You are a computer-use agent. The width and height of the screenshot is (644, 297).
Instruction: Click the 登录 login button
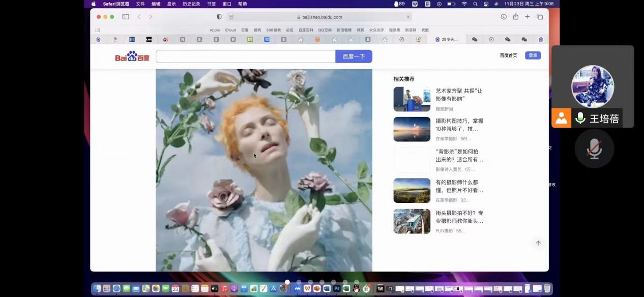click(x=533, y=55)
